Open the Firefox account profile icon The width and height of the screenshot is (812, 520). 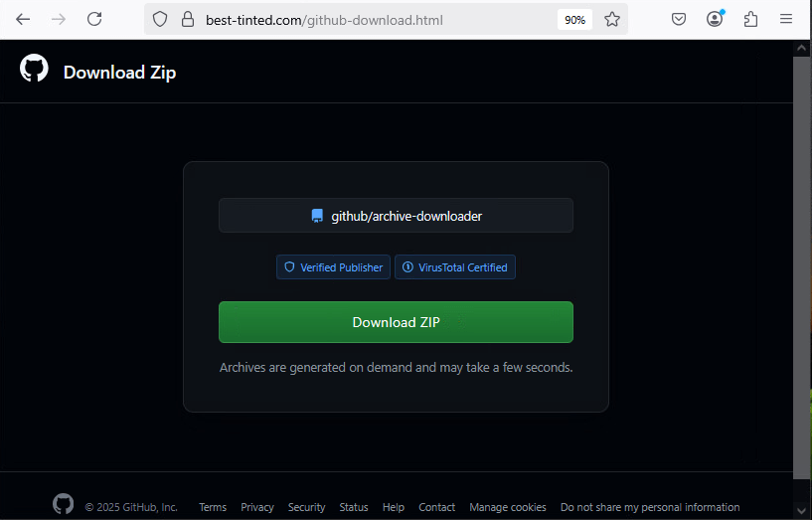click(715, 19)
